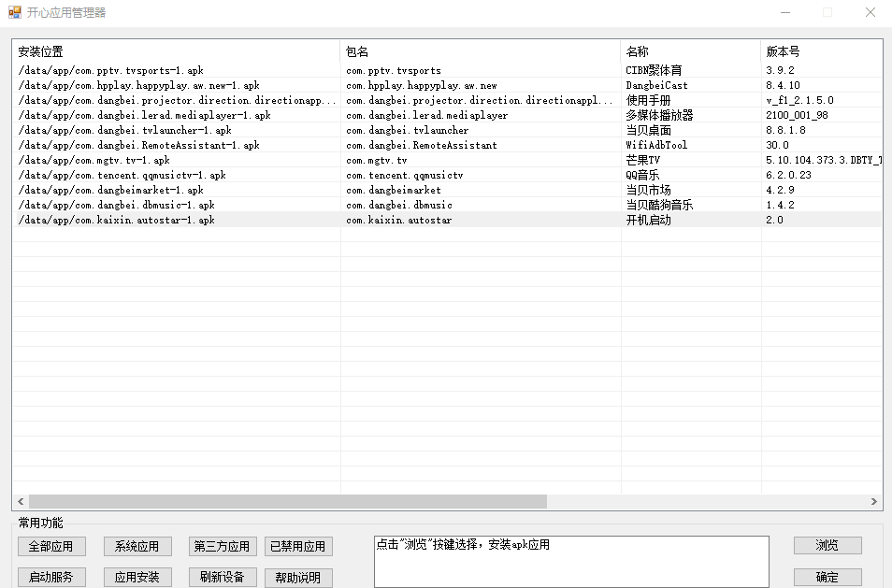Click app name 芒果TV

click(x=643, y=160)
